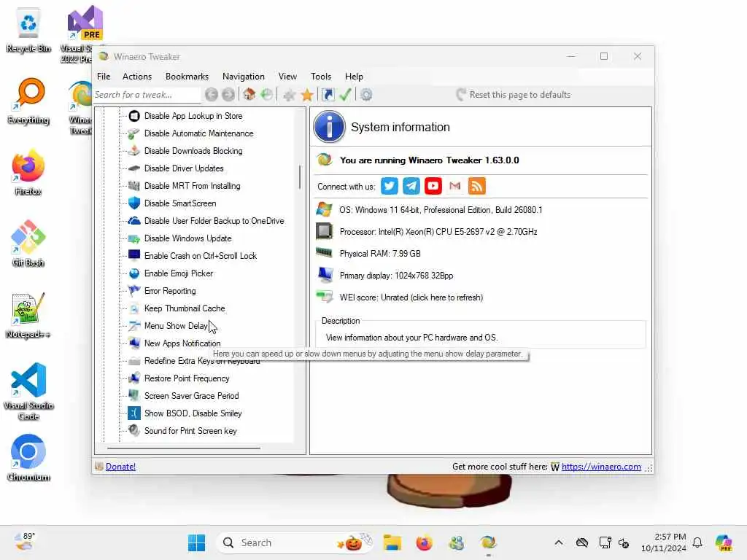Open Winaero Twitter link icon

point(390,186)
